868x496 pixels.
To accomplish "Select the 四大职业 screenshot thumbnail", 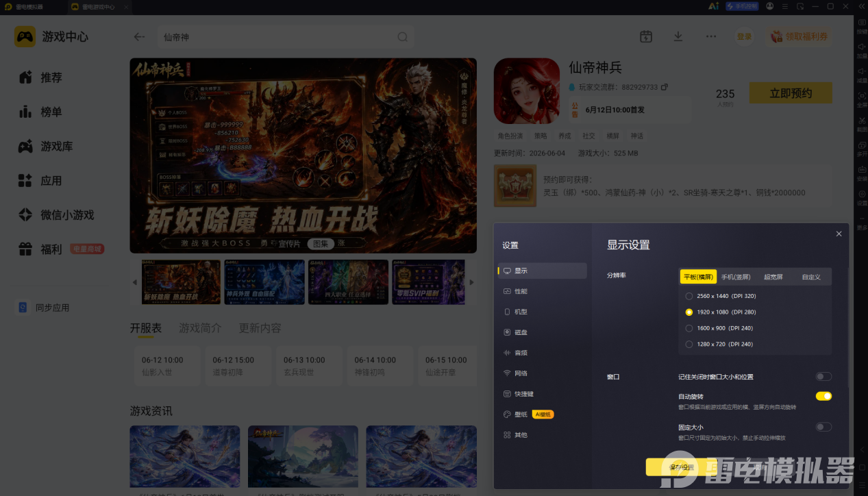I will 348,282.
